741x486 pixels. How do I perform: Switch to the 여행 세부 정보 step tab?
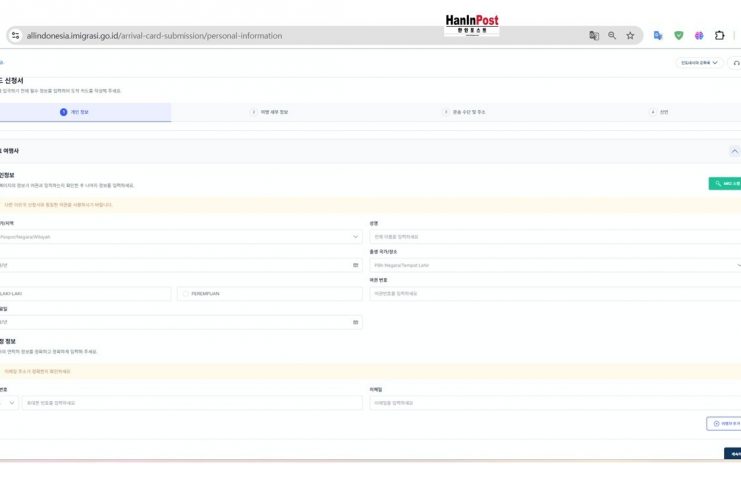pyautogui.click(x=268, y=112)
